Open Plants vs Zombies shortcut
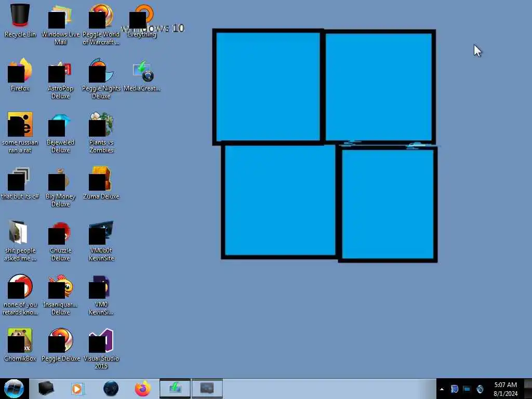532x399 pixels. (101, 132)
